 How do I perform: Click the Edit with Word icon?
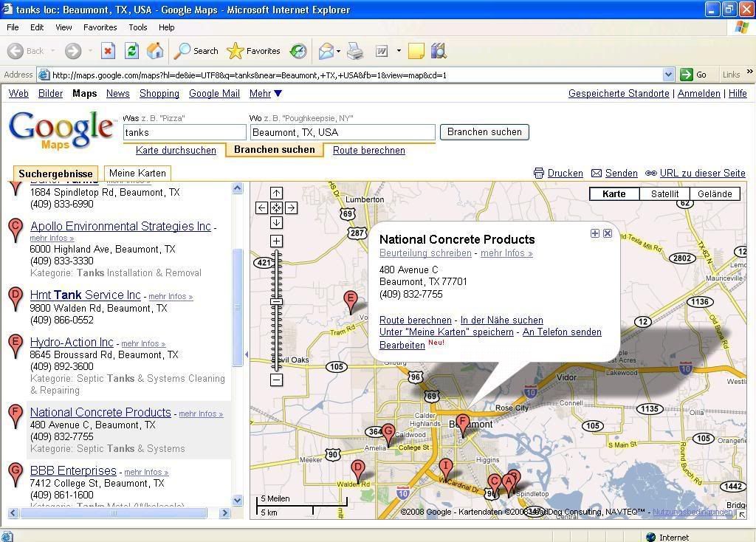382,51
